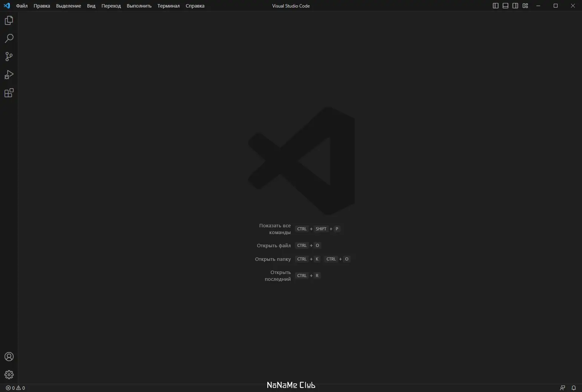
Task: Open the Source Control view
Action: [9, 57]
